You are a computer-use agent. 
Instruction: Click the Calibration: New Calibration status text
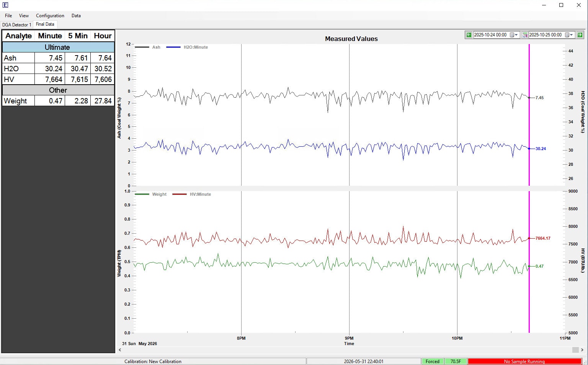coord(153,362)
